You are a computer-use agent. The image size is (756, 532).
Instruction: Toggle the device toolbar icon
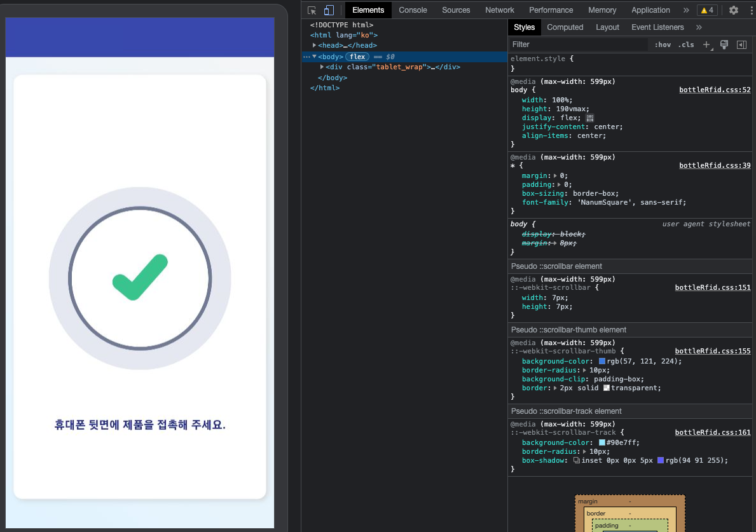tap(329, 10)
